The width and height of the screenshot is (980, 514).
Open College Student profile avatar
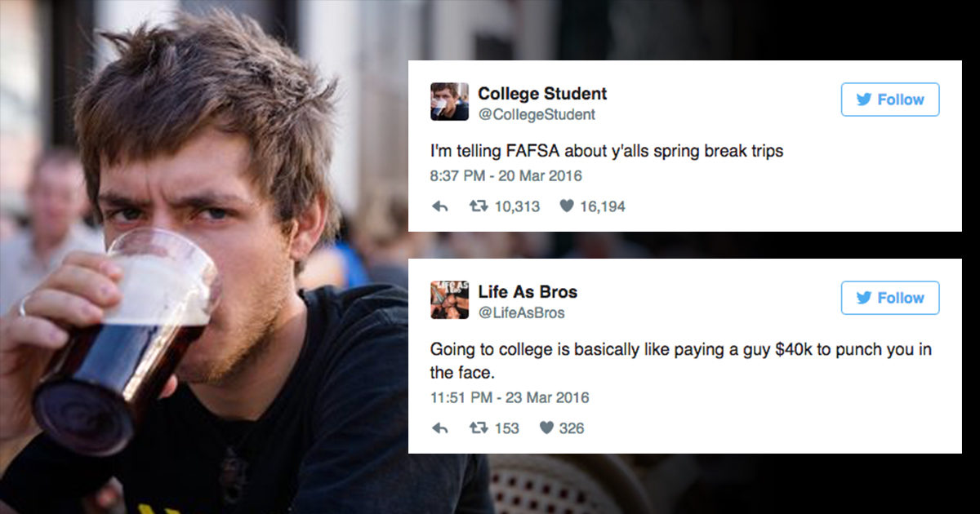[449, 102]
